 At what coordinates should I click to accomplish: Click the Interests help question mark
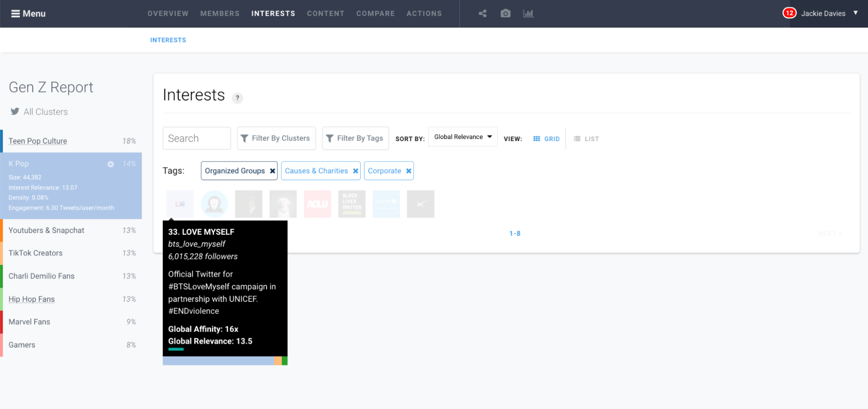(x=237, y=98)
